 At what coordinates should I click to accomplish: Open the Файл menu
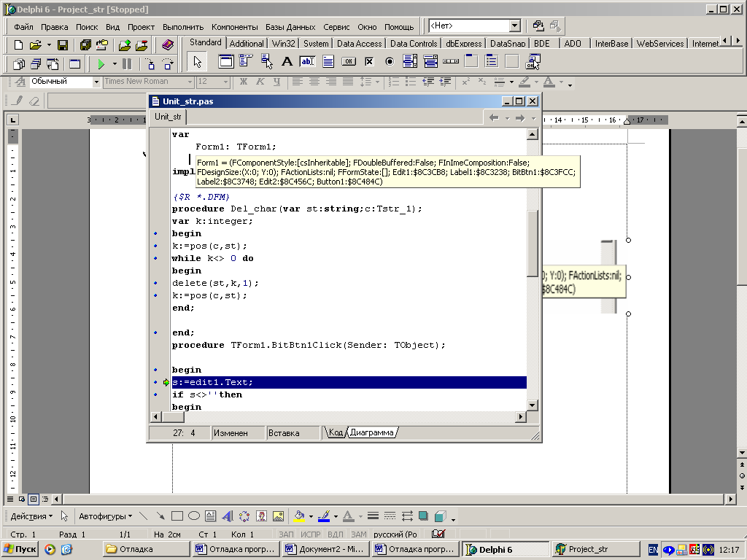pyautogui.click(x=23, y=27)
